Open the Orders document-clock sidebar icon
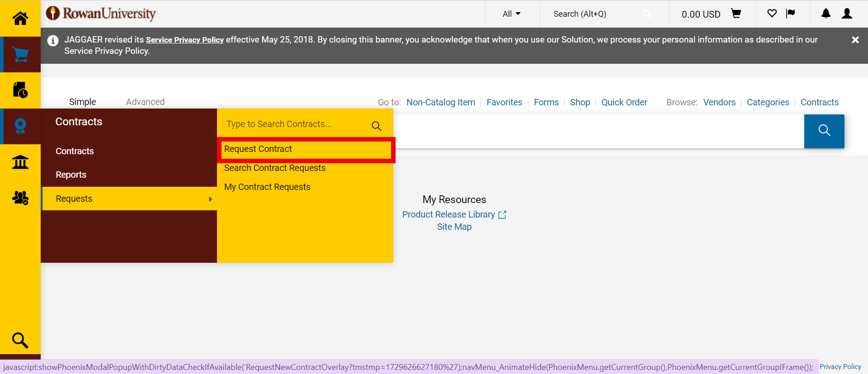This screenshot has height=374, width=868. point(20,90)
